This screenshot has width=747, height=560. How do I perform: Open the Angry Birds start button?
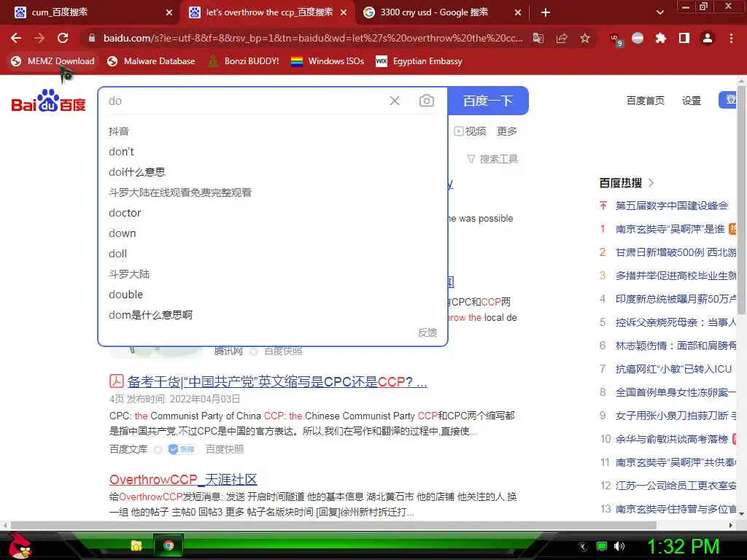tap(19, 545)
